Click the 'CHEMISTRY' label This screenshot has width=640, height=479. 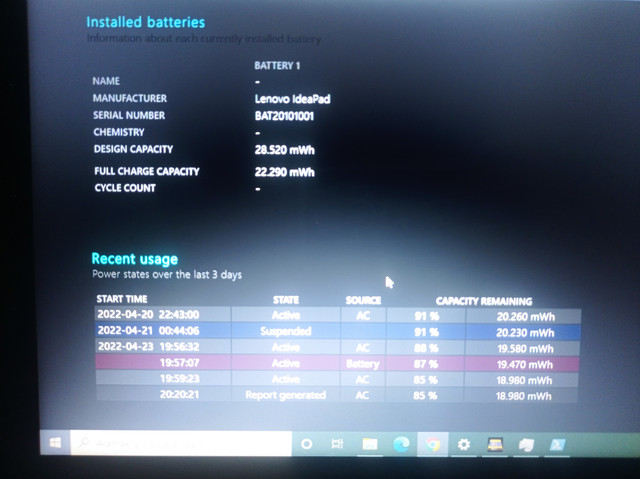coord(119,132)
